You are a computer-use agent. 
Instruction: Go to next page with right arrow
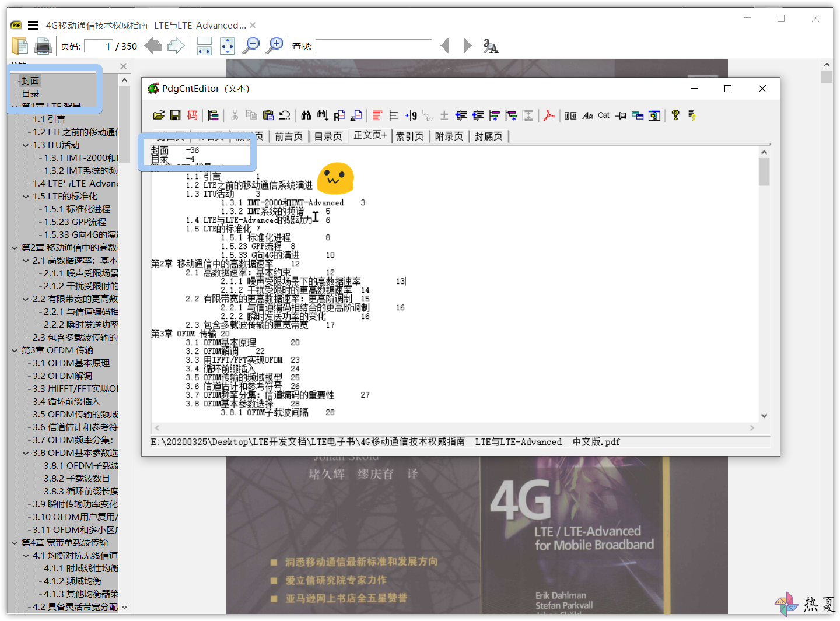pos(176,45)
